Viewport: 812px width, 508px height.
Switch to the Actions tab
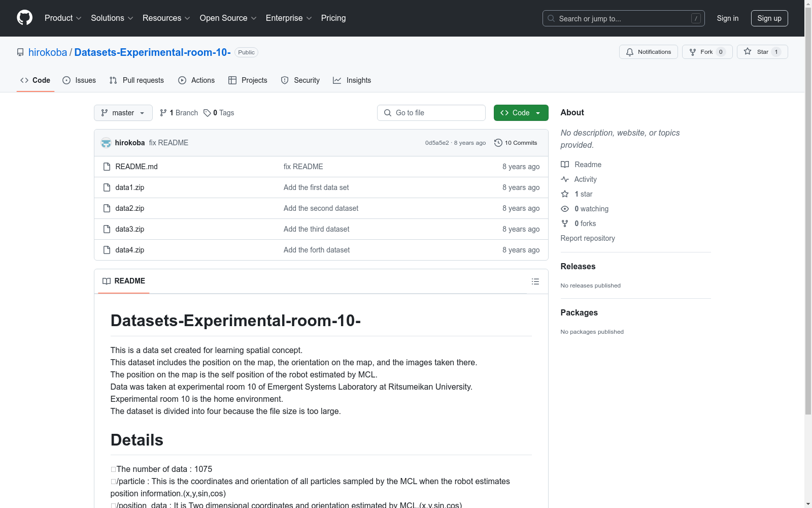(x=196, y=80)
